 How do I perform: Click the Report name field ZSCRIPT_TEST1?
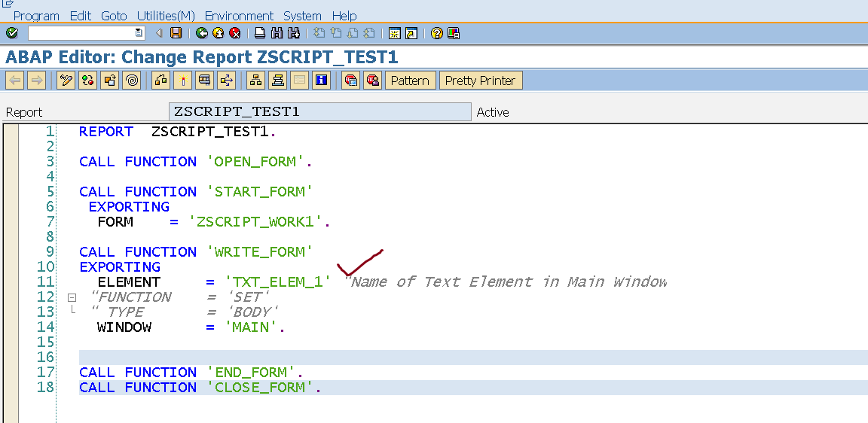tap(320, 111)
